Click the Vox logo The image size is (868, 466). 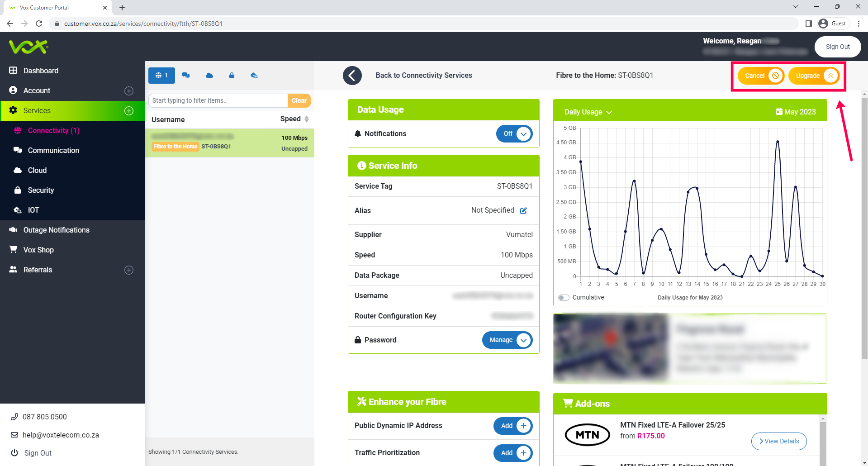(28, 46)
